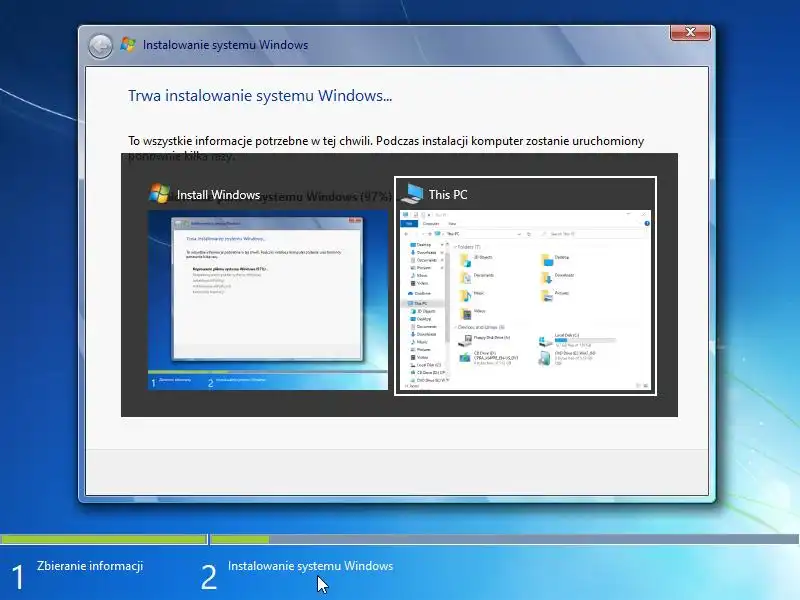Click the completed green progress bar above step 1
The image size is (800, 600).
104,539
